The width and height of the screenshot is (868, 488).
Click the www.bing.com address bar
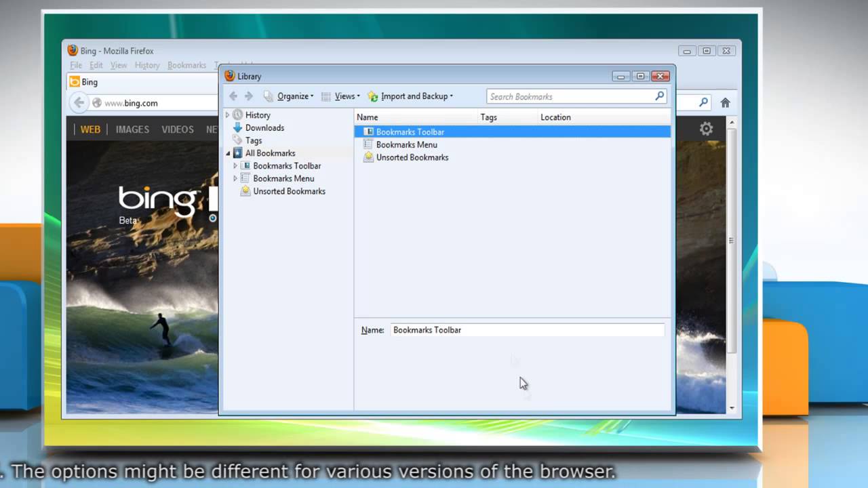click(160, 103)
